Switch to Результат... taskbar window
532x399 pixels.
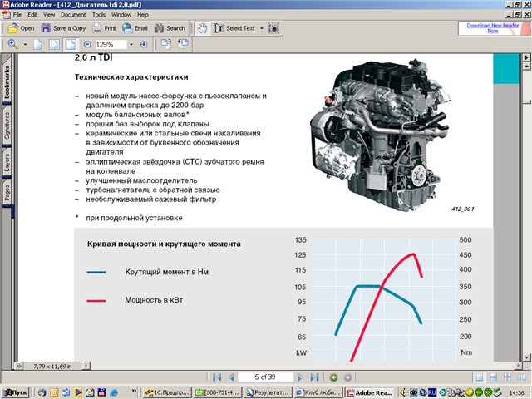click(x=268, y=392)
